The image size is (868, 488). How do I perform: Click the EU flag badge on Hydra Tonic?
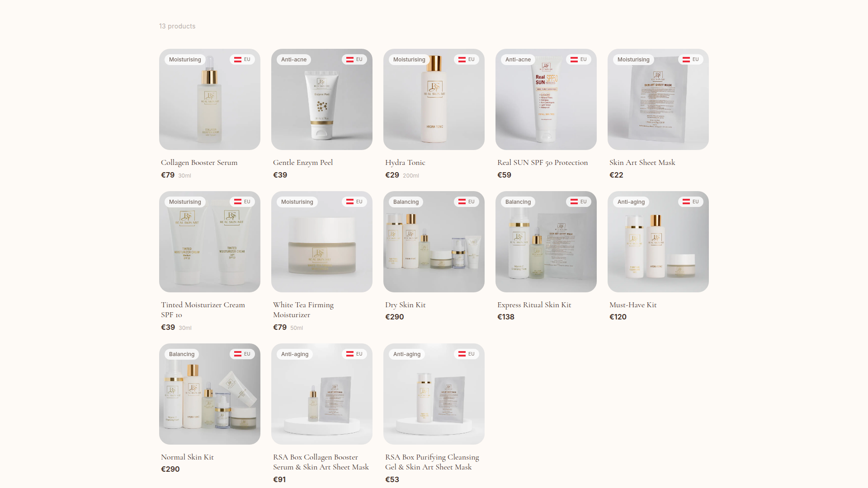pyautogui.click(x=467, y=60)
